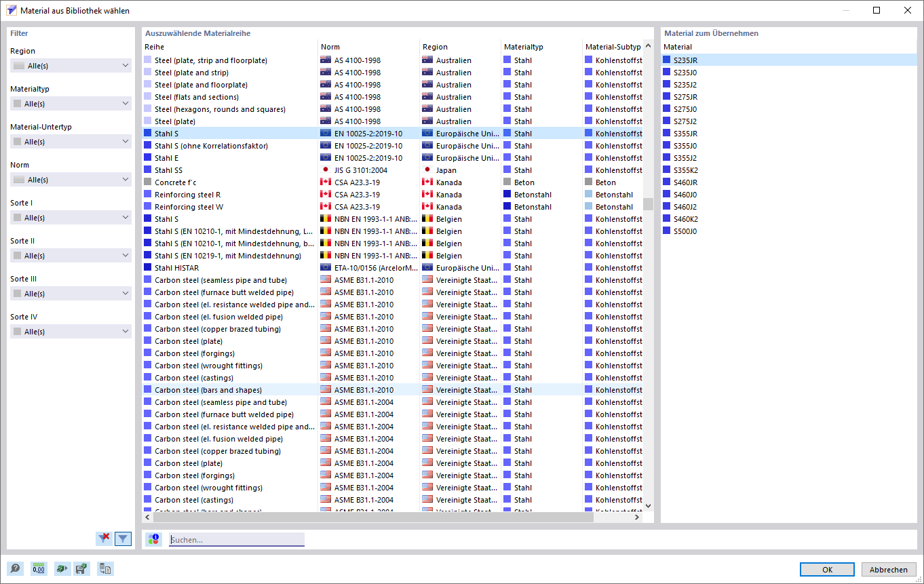924x584 pixels.
Task: Click the dialog title bar app icon
Action: pos(11,10)
